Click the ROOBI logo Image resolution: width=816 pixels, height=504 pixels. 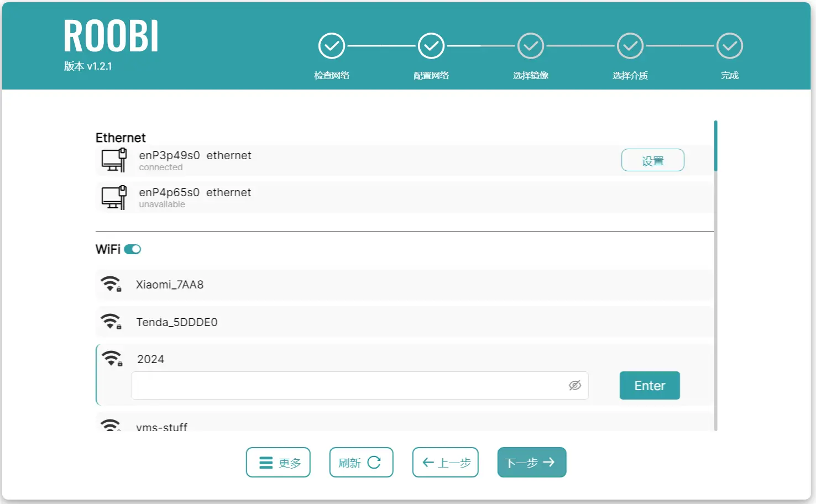(x=111, y=36)
